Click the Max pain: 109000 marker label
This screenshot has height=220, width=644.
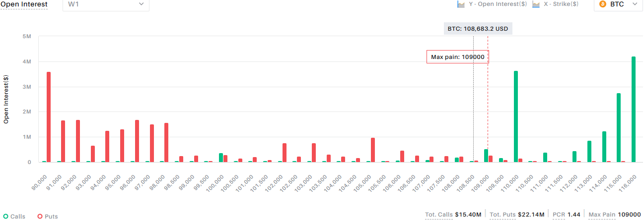[x=457, y=57]
